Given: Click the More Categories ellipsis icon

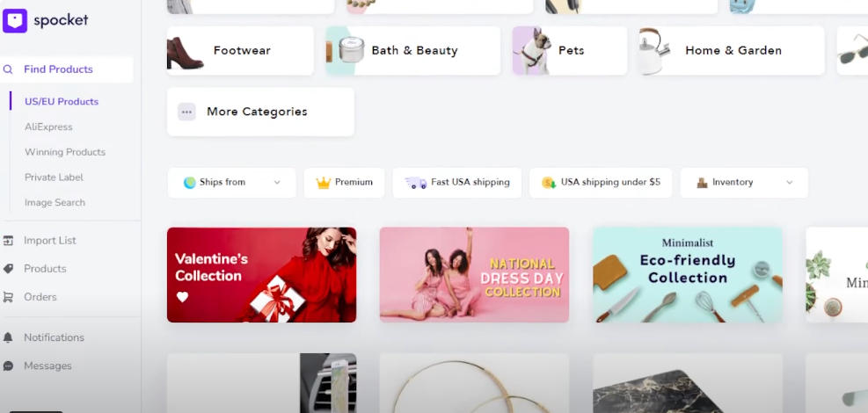Looking at the screenshot, I should [x=186, y=112].
